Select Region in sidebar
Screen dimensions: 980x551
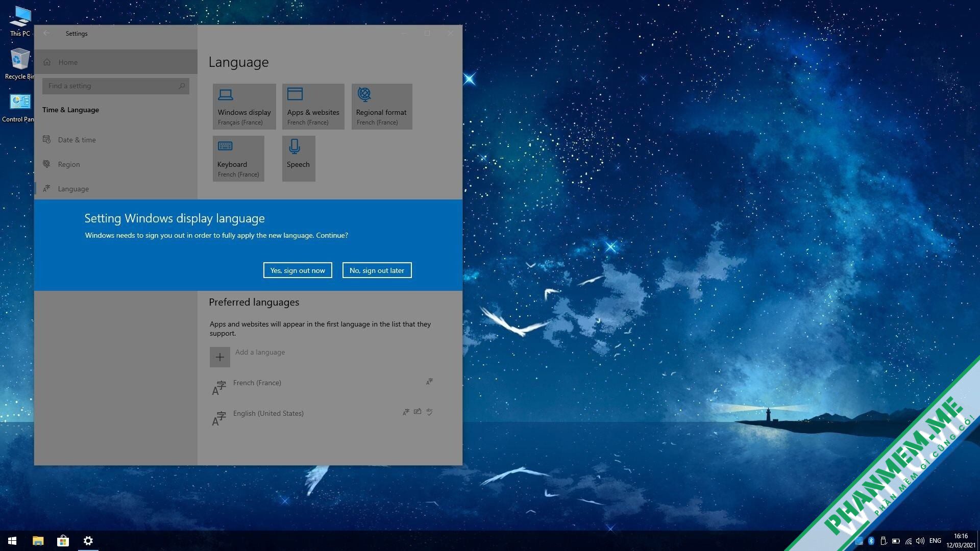point(116,164)
